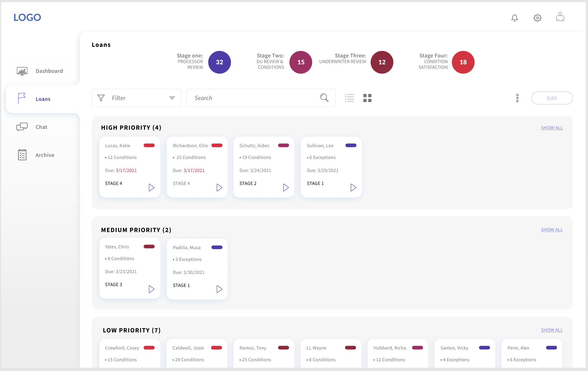Select the Li, Wayne loan card
The image size is (588, 371).
point(331,354)
